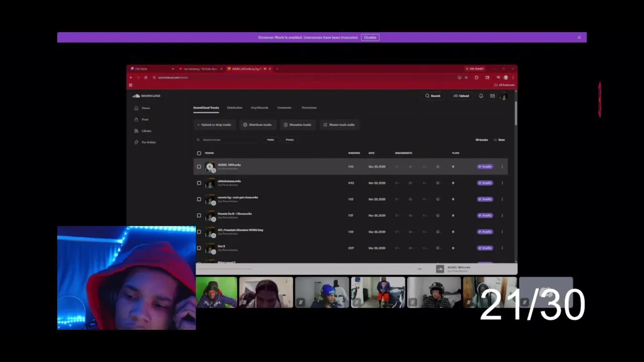Tick the select-all tracks checkbox
The width and height of the screenshot is (644, 362).
click(x=199, y=153)
